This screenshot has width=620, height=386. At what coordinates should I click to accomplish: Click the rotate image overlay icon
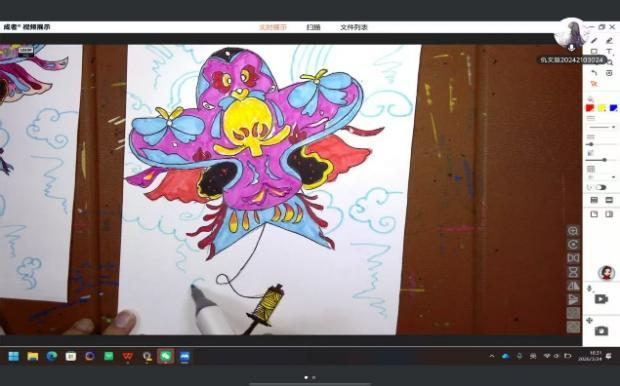573,245
